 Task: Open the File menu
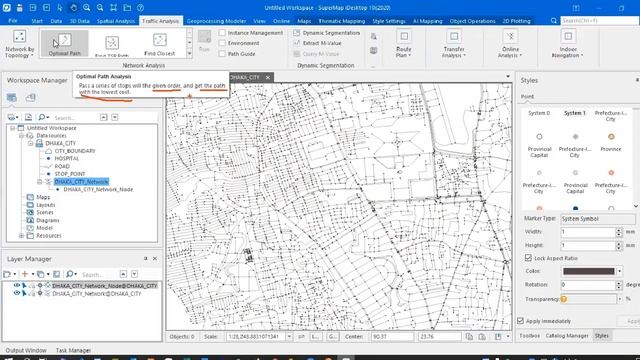(13, 20)
